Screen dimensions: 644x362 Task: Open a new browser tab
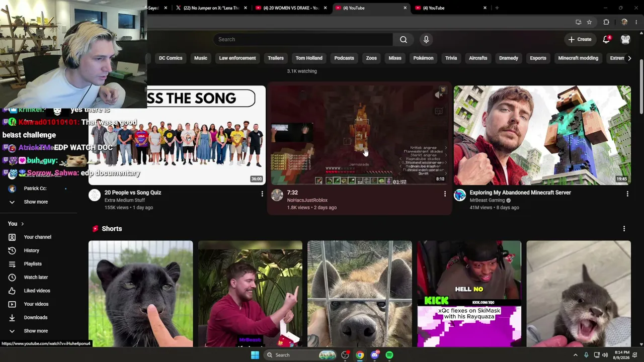coord(497,8)
